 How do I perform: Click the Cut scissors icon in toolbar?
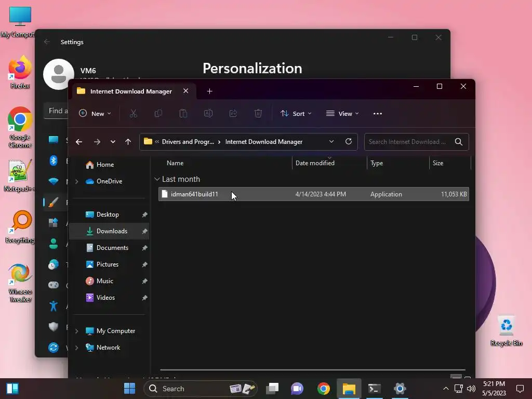click(x=134, y=114)
